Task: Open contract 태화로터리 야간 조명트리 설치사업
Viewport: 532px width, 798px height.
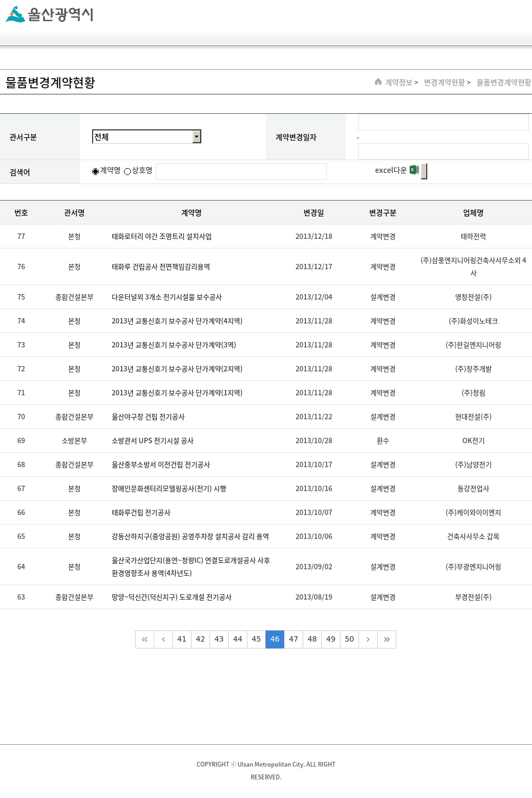Action: click(x=162, y=237)
